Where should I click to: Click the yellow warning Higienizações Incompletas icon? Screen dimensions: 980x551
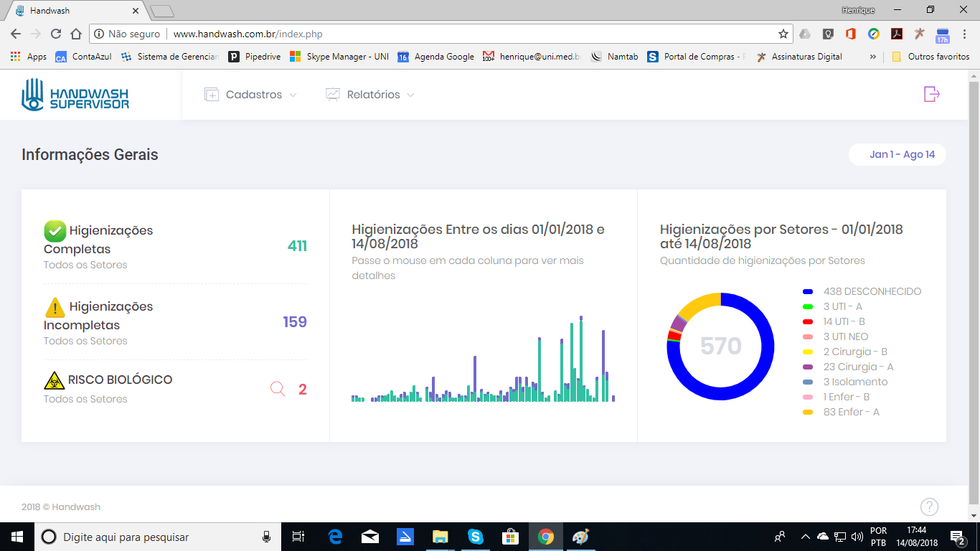point(55,307)
